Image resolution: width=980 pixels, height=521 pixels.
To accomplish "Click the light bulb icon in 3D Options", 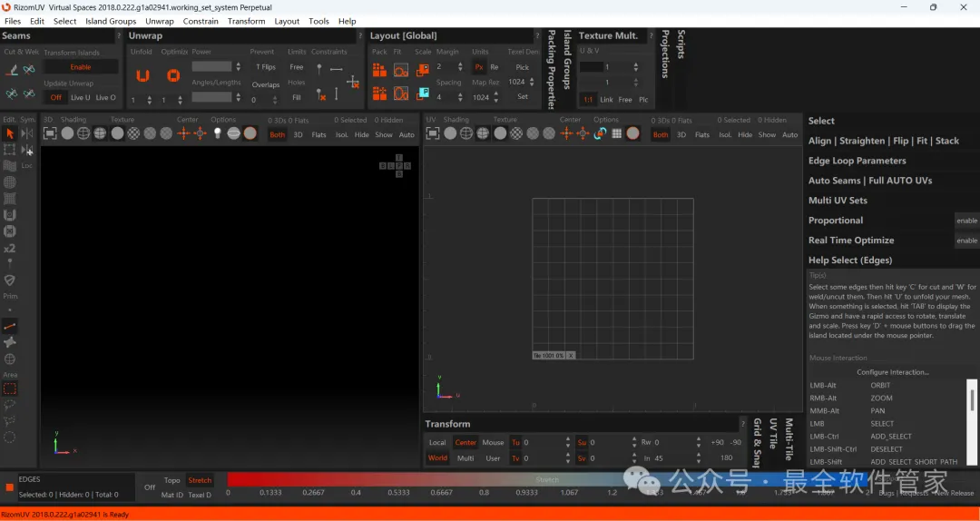I will click(218, 133).
